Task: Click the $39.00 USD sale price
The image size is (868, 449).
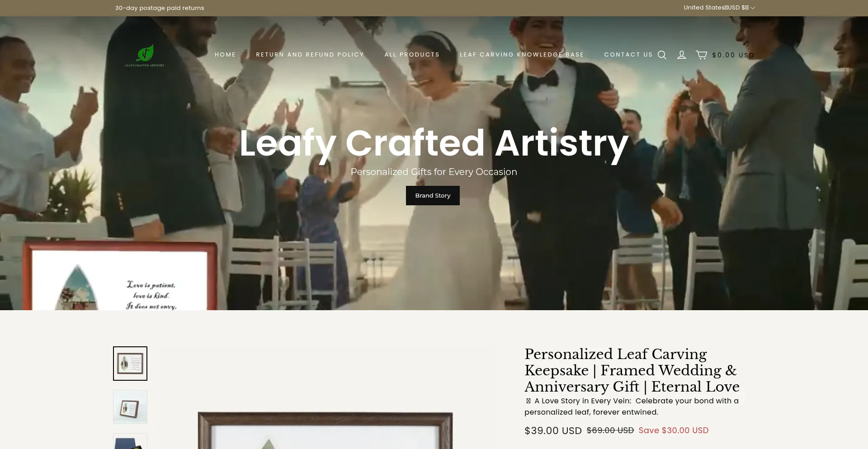Action: point(553,430)
